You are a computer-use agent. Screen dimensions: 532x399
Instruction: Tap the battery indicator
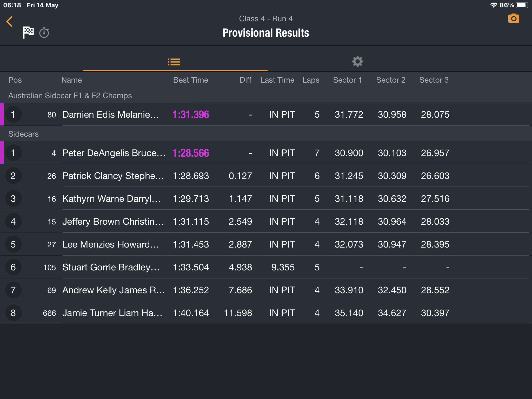point(522,5)
